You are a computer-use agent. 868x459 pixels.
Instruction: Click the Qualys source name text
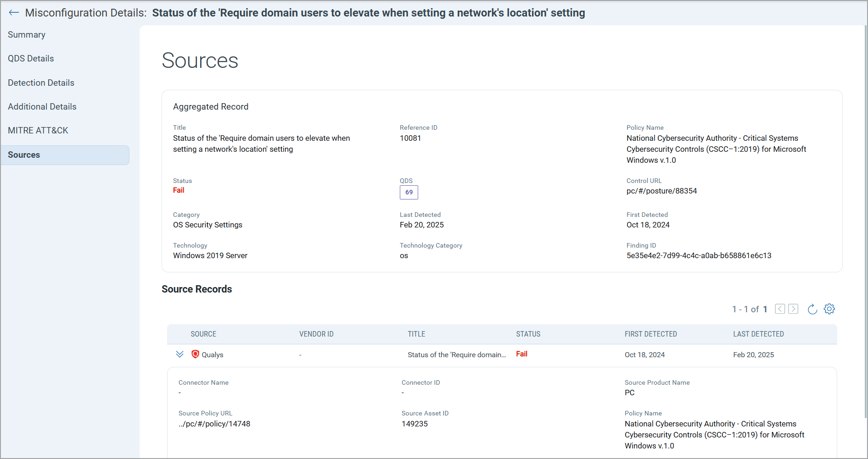click(213, 355)
